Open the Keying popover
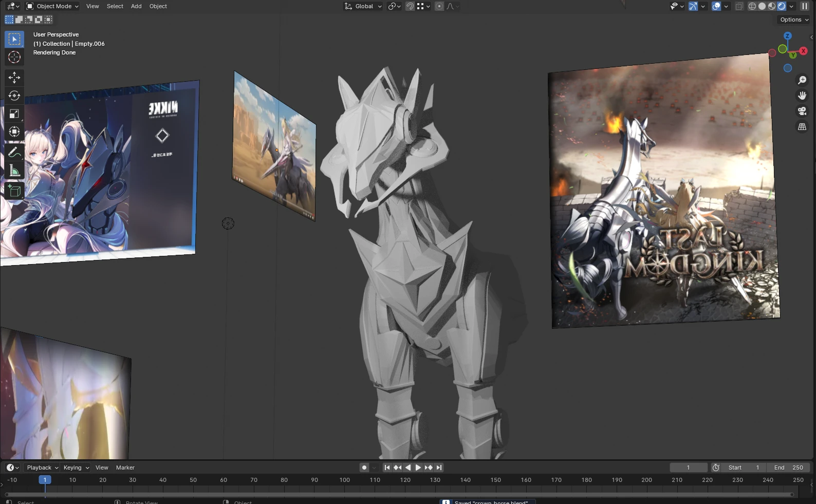Image resolution: width=816 pixels, height=504 pixels. 76,468
